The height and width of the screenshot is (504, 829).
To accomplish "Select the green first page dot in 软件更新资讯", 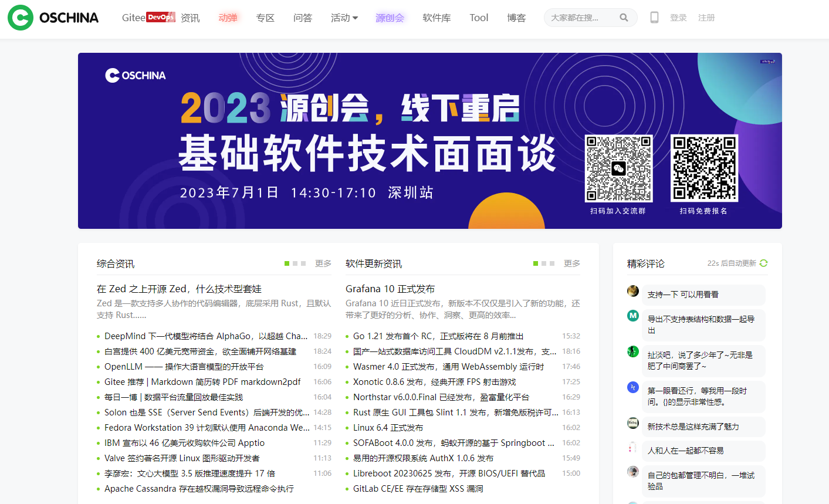I will click(536, 263).
